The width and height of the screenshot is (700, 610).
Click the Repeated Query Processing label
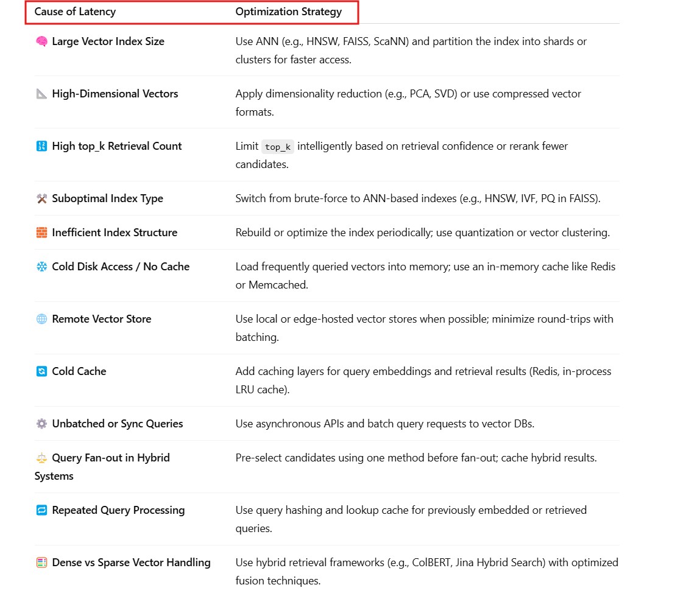point(118,510)
